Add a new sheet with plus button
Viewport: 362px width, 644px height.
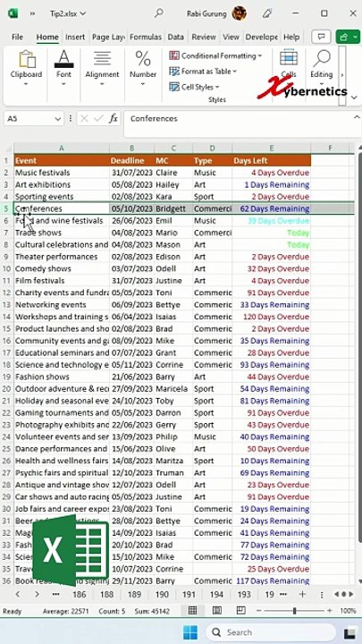click(x=302, y=594)
